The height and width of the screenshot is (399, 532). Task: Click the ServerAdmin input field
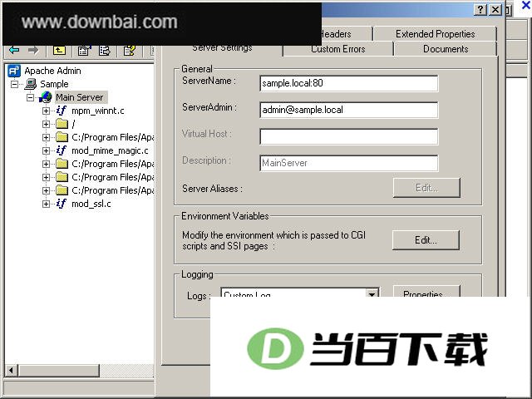pyautogui.click(x=349, y=110)
